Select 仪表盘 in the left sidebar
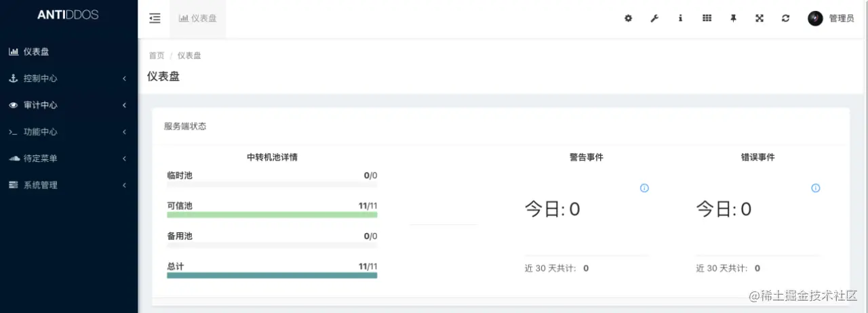This screenshot has height=313, width=868. [x=36, y=51]
